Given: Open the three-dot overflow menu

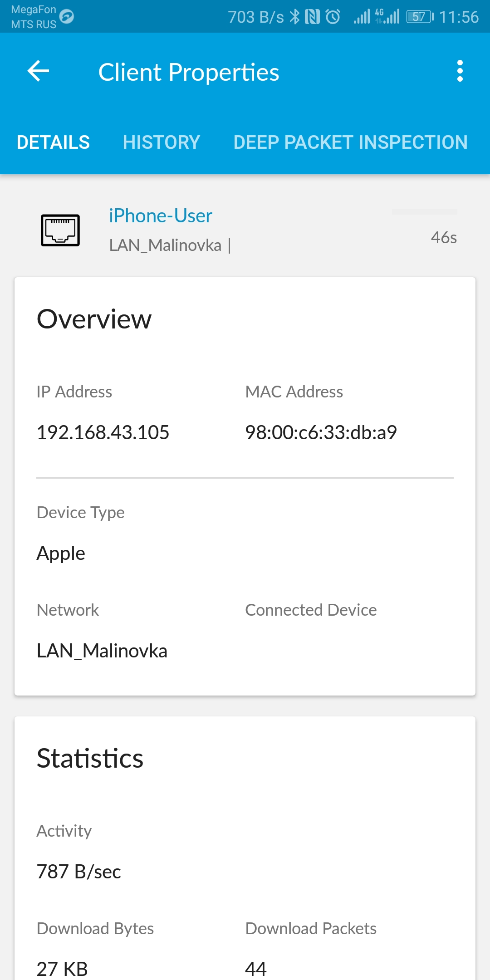Looking at the screenshot, I should tap(460, 71).
